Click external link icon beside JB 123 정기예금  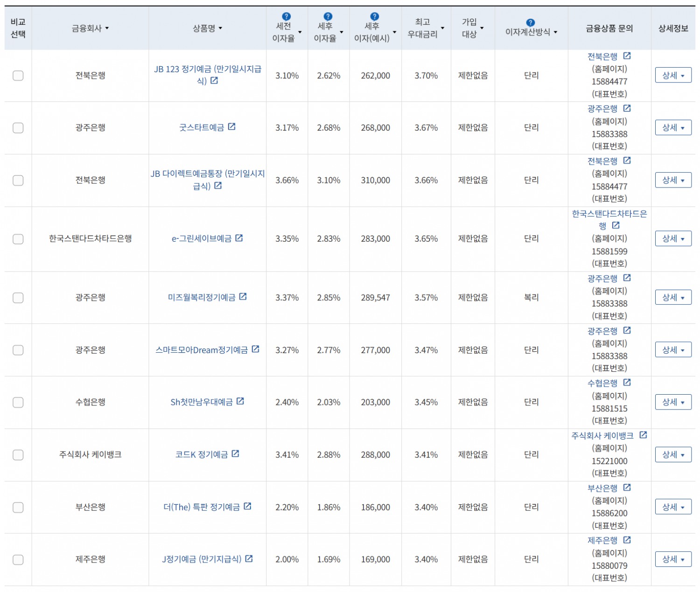[214, 80]
